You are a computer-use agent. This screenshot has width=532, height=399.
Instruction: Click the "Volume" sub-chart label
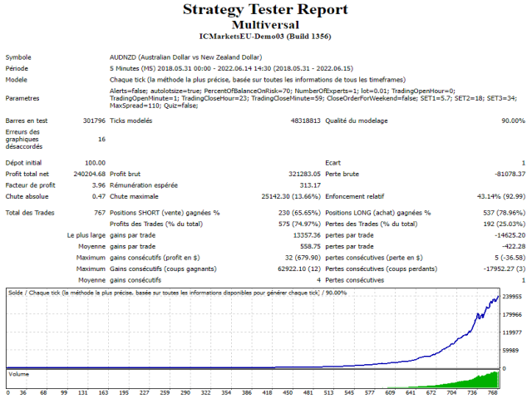(18, 374)
